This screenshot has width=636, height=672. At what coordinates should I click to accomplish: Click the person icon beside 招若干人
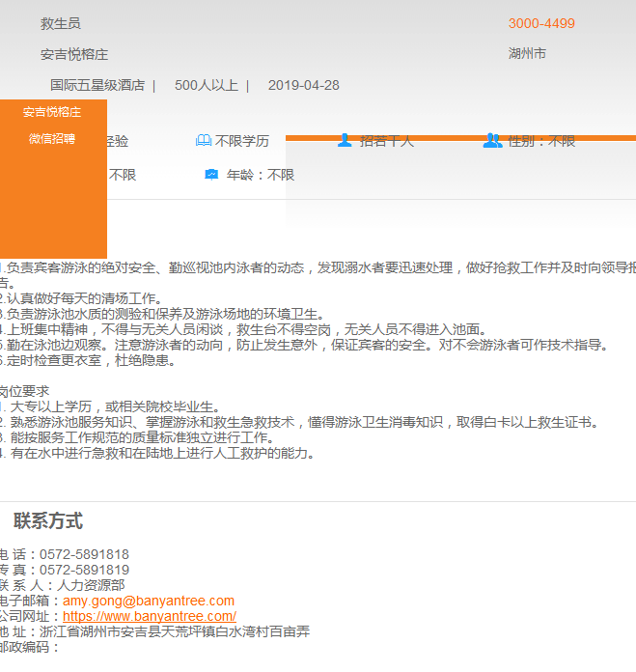pyautogui.click(x=345, y=141)
